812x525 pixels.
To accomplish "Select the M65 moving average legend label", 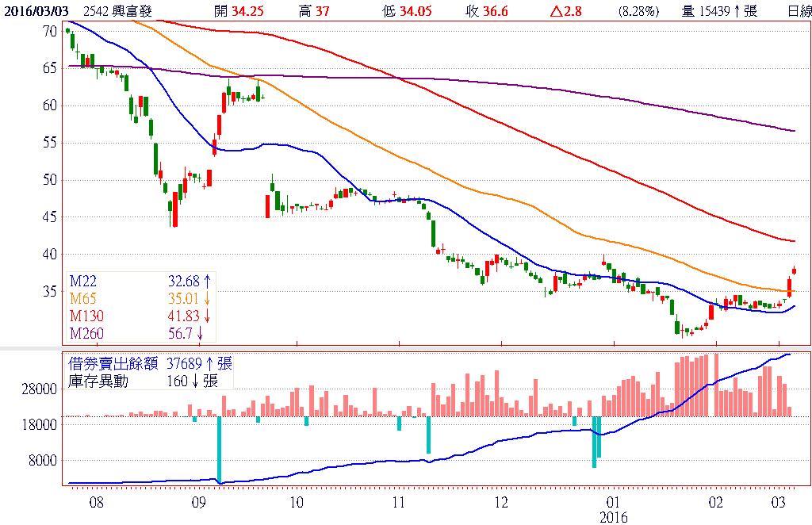I will pos(83,297).
